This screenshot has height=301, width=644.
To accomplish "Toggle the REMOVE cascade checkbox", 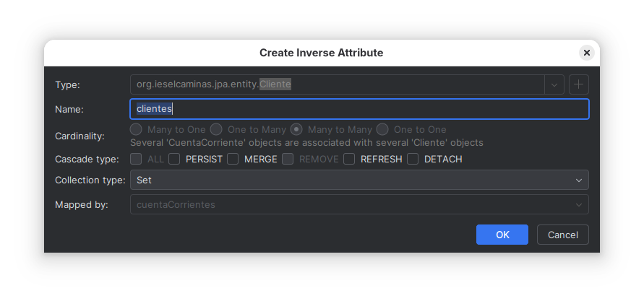I will click(x=288, y=159).
